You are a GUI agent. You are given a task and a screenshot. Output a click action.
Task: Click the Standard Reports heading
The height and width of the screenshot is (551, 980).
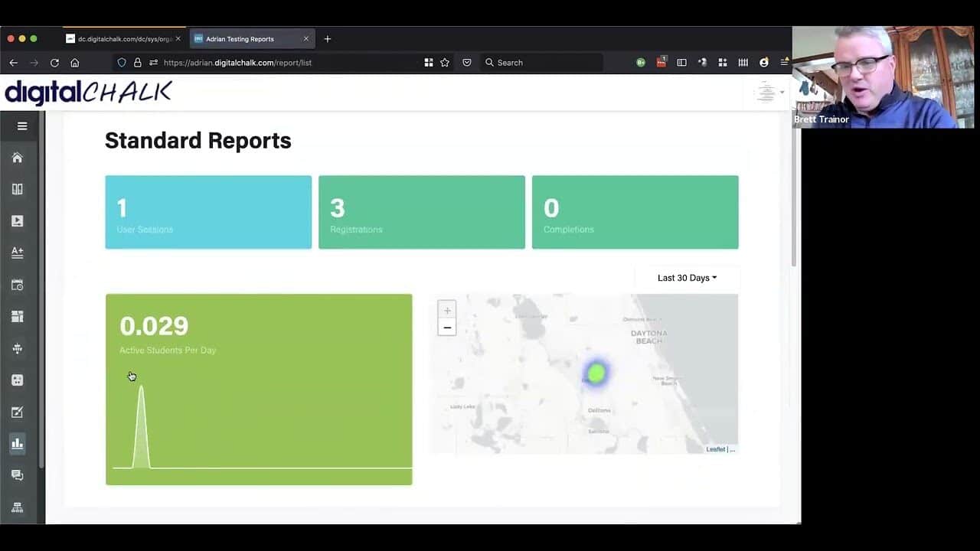coord(198,141)
